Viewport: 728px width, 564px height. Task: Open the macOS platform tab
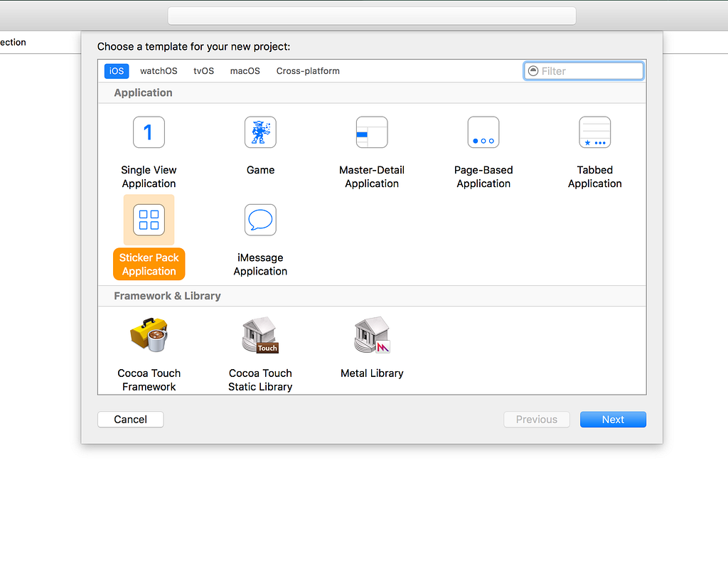245,71
